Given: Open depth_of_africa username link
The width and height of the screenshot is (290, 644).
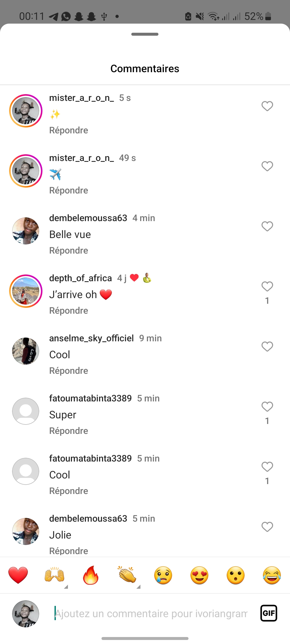Looking at the screenshot, I should point(80,278).
